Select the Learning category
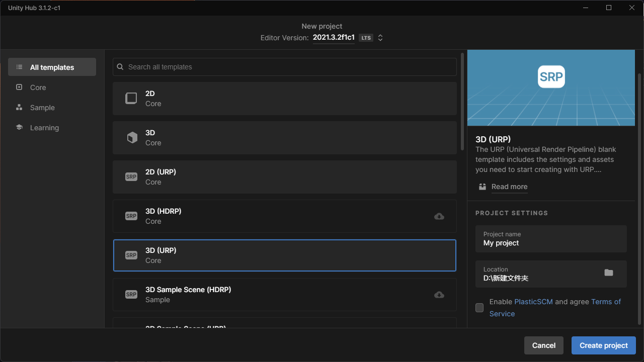The image size is (644, 362). (x=52, y=127)
